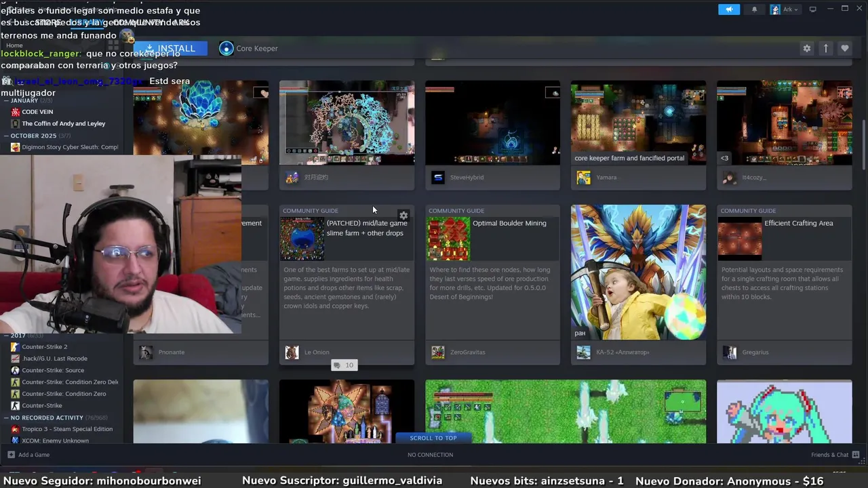Open the star mosaic base screenshot
Screen dimensions: 868x488
(347, 411)
